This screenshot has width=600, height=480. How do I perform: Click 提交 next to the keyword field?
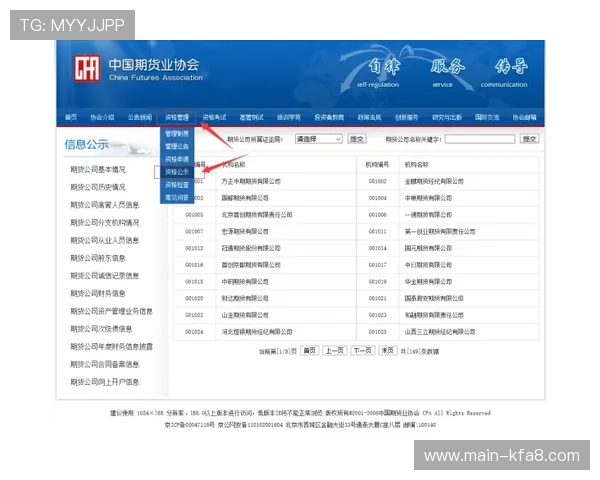[x=530, y=139]
